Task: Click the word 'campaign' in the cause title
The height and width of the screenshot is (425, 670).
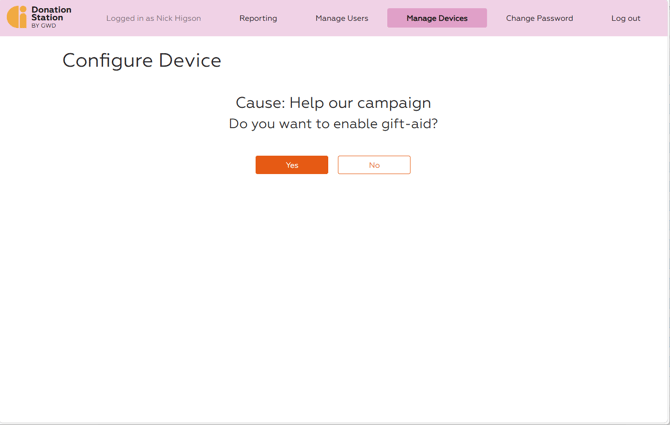Action: tap(398, 103)
